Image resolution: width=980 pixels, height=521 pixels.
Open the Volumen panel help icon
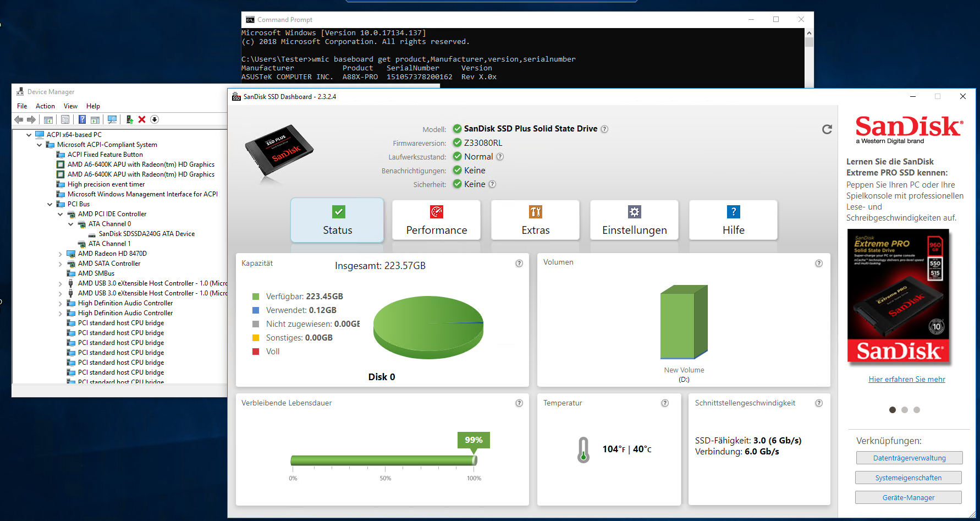(819, 264)
